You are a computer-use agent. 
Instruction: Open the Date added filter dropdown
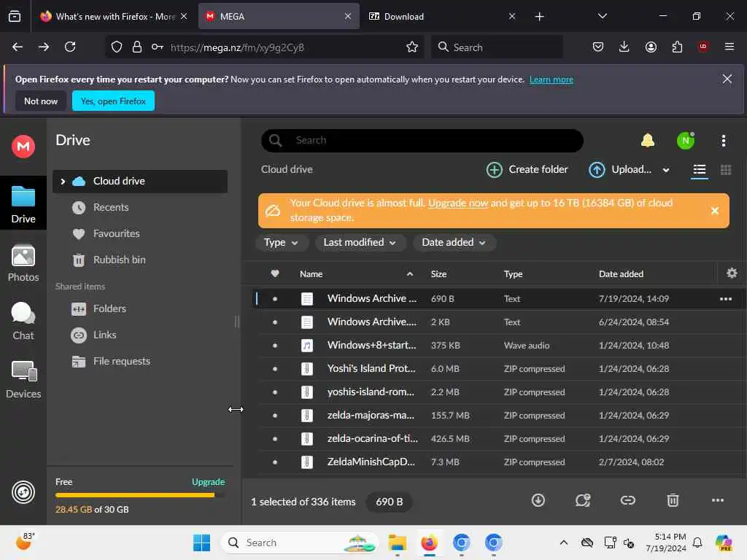(454, 242)
